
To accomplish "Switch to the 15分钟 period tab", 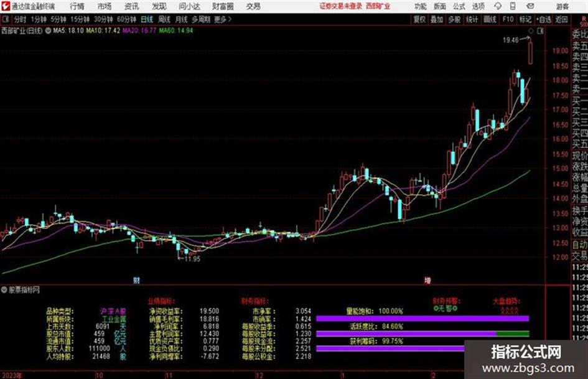I will [80, 19].
